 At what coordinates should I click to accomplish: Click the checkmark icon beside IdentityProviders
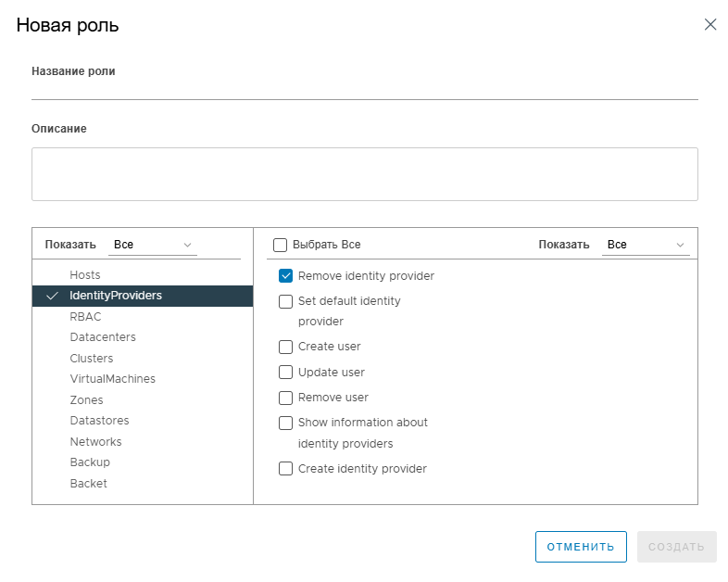[x=53, y=296]
